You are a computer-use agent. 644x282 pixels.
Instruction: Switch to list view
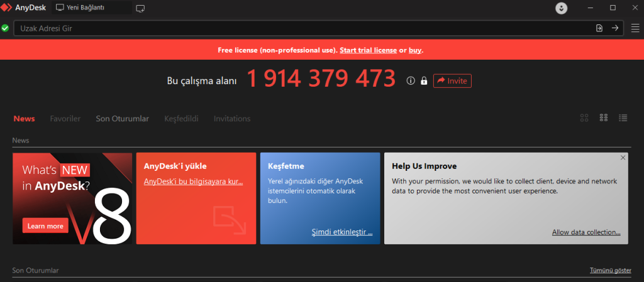623,118
